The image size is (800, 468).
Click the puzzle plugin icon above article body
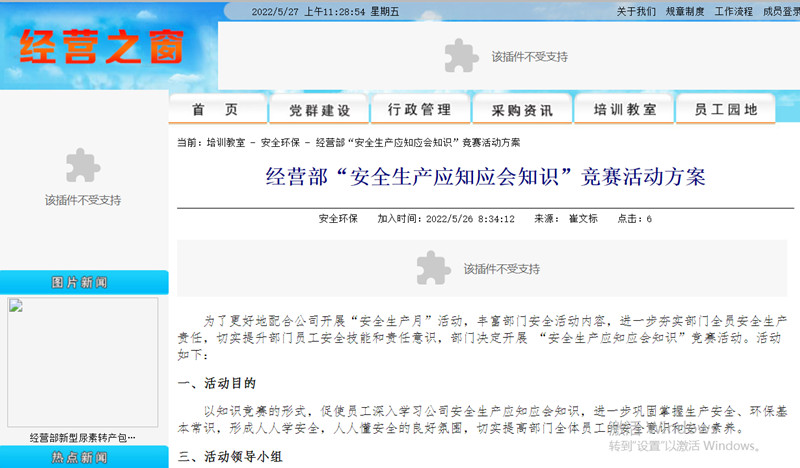(x=432, y=268)
